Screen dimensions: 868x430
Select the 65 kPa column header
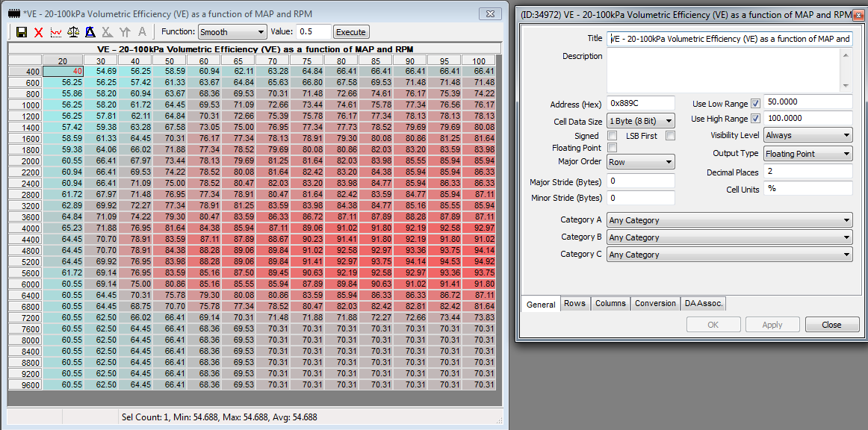coord(238,60)
